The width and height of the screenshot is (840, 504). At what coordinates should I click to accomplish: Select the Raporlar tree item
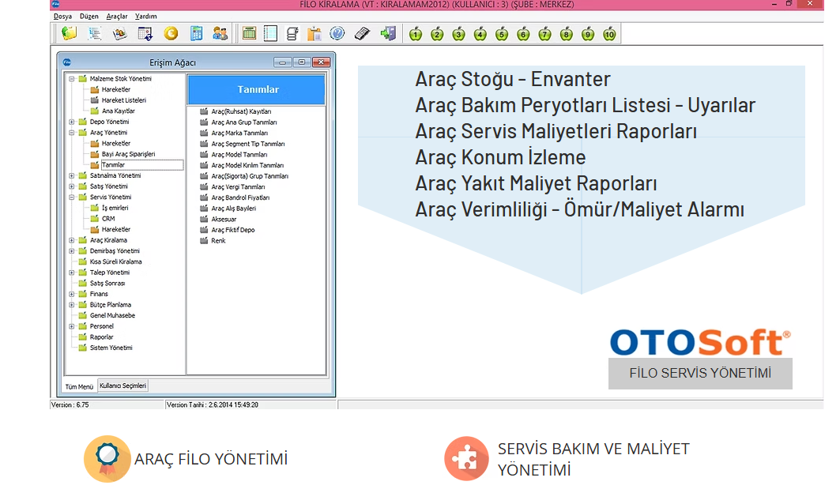pyautogui.click(x=101, y=337)
